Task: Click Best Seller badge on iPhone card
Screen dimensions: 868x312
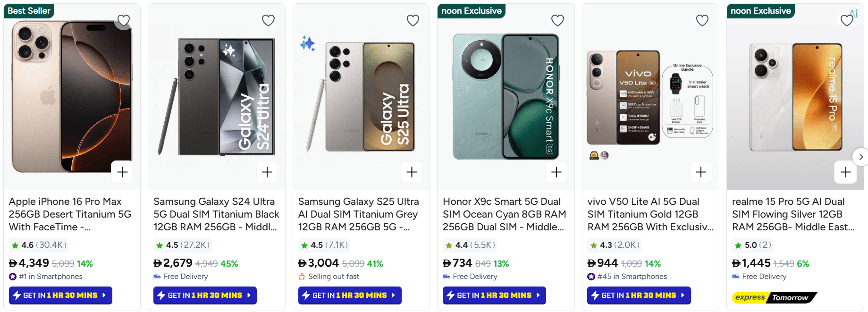Action: coord(29,11)
